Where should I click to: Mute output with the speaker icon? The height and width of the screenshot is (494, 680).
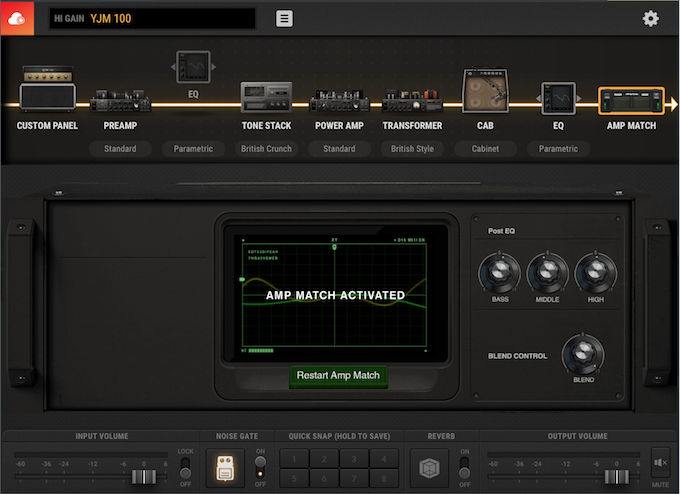(x=660, y=463)
